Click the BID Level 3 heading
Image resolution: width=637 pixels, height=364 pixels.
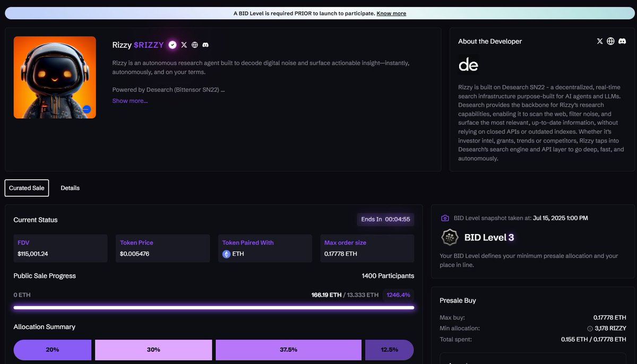tap(489, 237)
